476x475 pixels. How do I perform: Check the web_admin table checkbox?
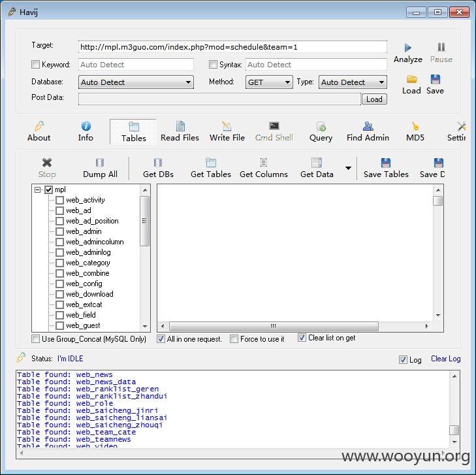tap(60, 231)
